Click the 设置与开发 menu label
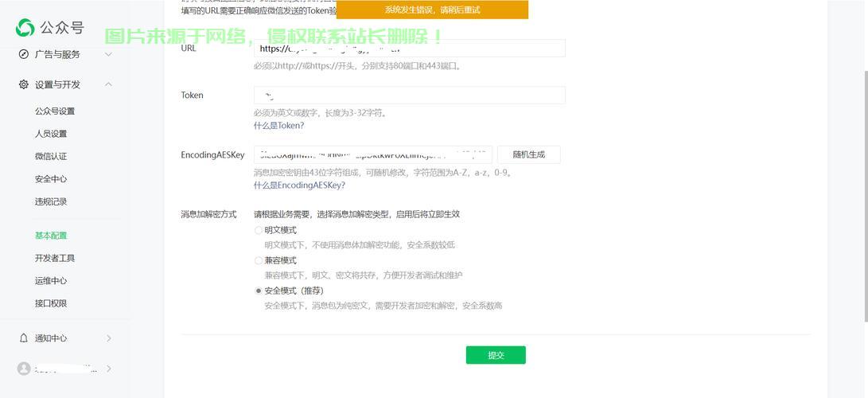This screenshot has height=398, width=868. pyautogui.click(x=57, y=84)
